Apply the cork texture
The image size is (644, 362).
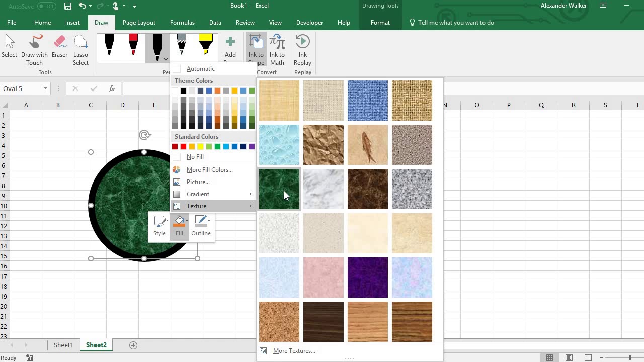[x=279, y=322]
